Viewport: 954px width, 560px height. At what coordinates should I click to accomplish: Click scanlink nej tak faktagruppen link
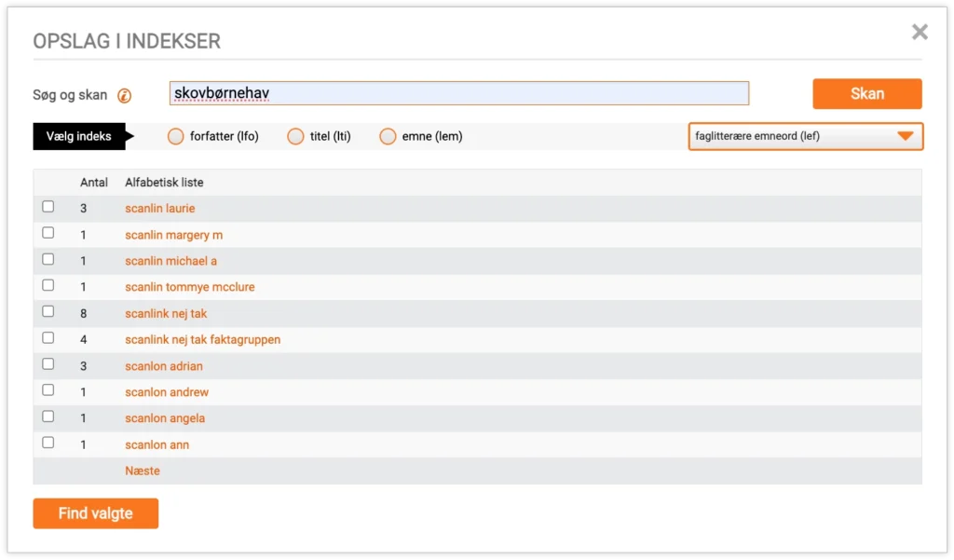(x=202, y=340)
